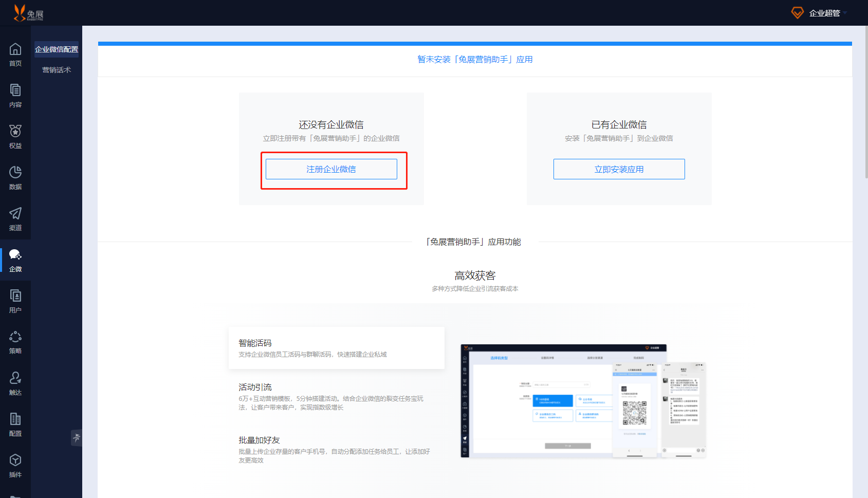The image size is (868, 498).
Task: Expand the 企业超管 account dropdown
Action: (828, 13)
